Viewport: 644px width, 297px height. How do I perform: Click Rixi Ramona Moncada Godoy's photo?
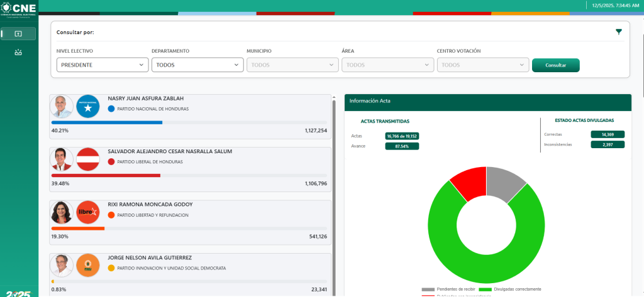coord(62,212)
